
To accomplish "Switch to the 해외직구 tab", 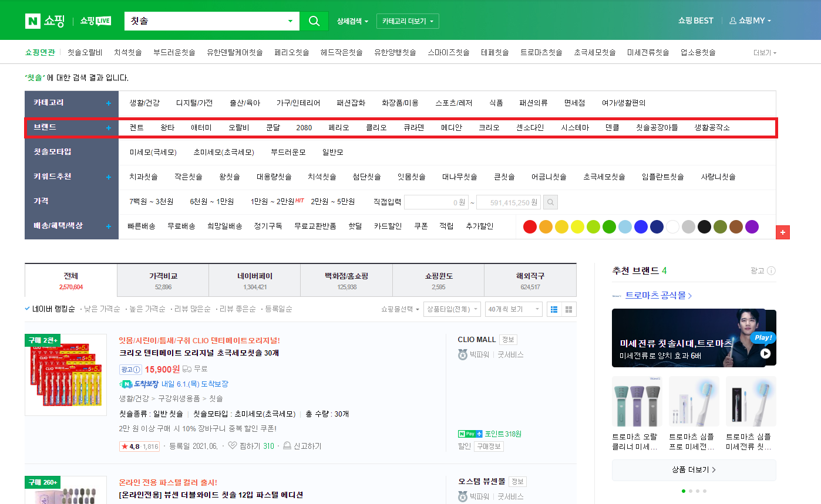I will 530,280.
